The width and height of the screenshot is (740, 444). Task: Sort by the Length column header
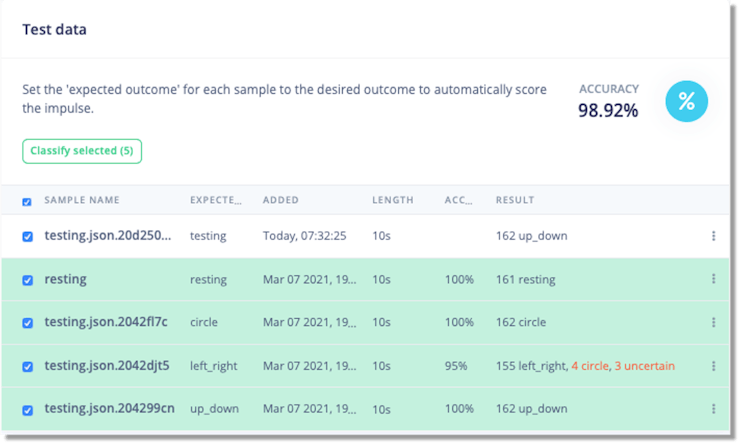coord(392,200)
